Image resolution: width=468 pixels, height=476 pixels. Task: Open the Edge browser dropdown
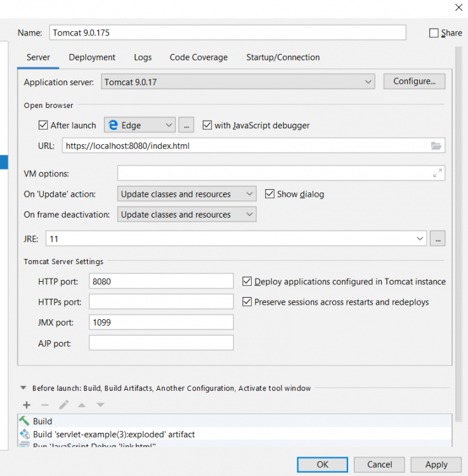[140, 125]
